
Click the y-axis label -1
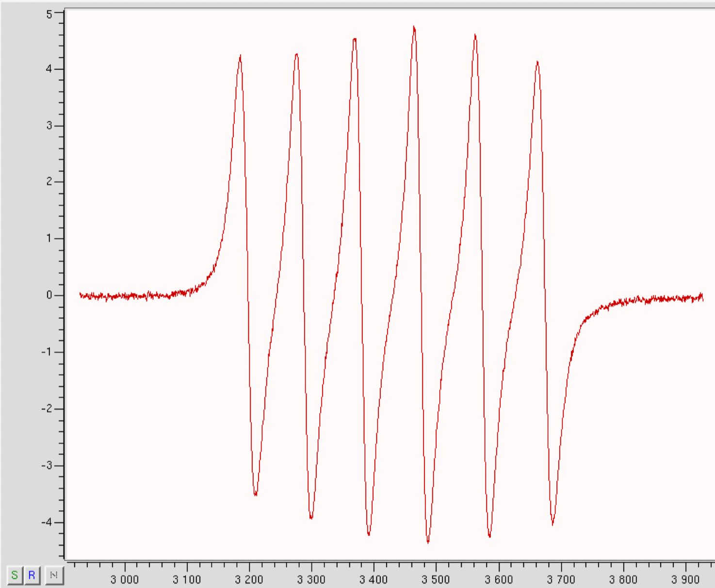click(47, 352)
